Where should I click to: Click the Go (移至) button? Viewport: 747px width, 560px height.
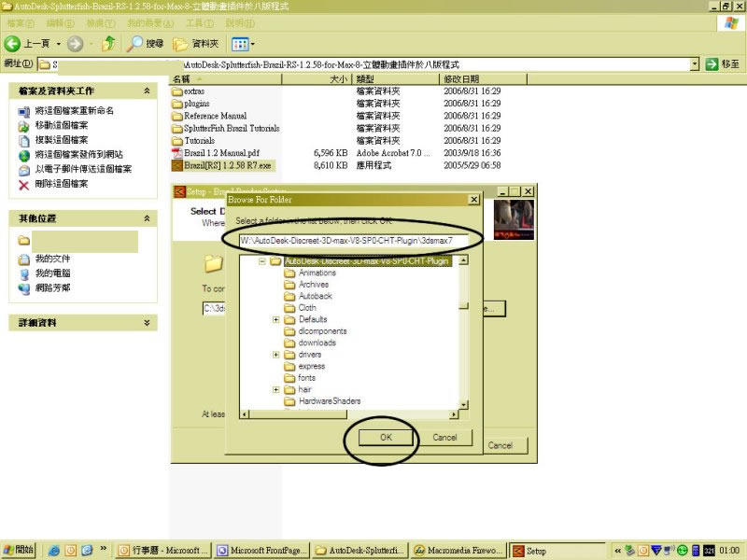[x=722, y=63]
